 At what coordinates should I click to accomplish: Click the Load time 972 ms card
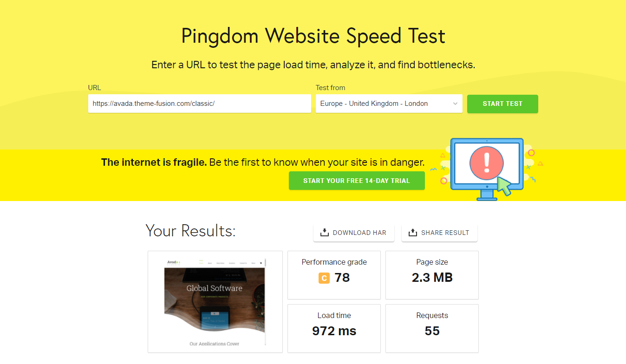click(334, 328)
